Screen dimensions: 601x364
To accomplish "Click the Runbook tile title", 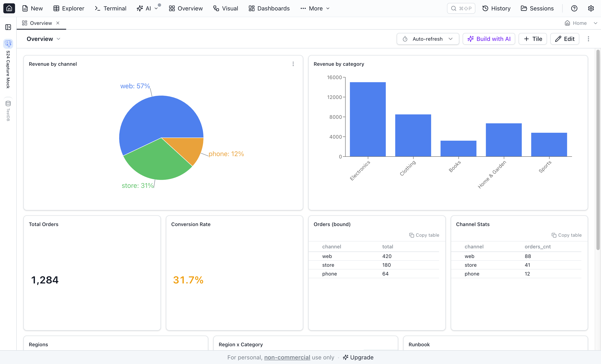I will 419,344.
